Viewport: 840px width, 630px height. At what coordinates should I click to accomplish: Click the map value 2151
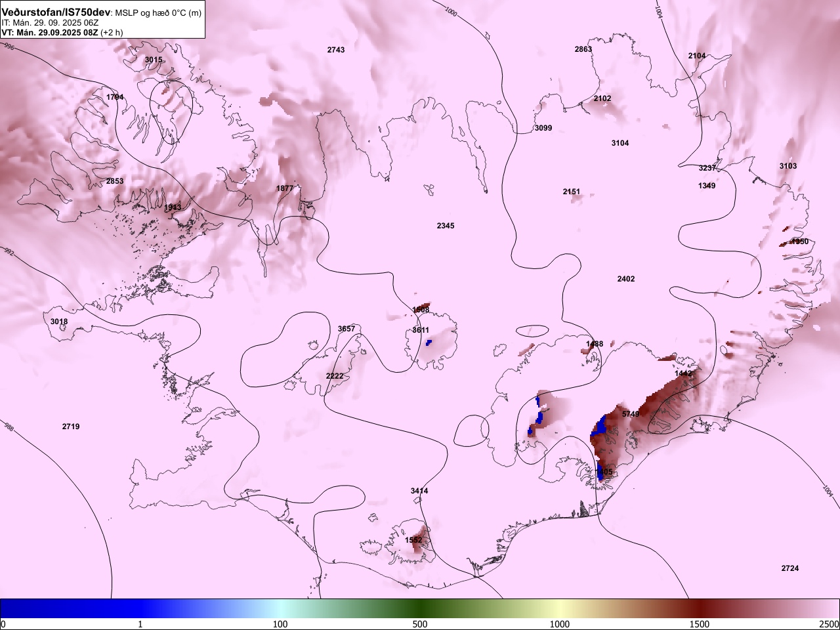(572, 192)
